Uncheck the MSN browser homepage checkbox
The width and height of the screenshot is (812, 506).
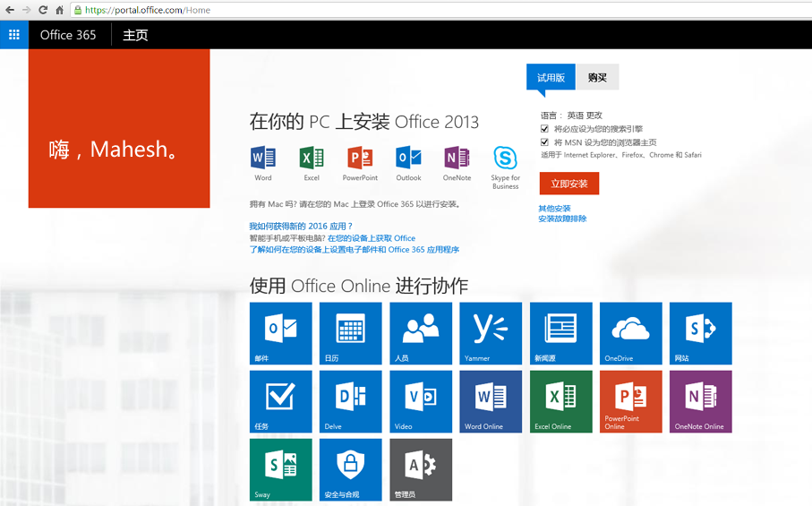pyautogui.click(x=544, y=142)
